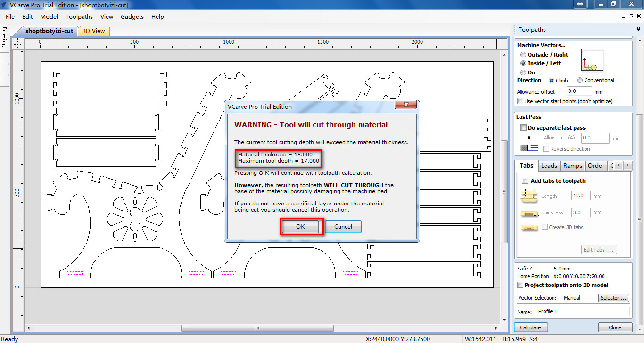Enable Do separate last pass

coord(523,128)
